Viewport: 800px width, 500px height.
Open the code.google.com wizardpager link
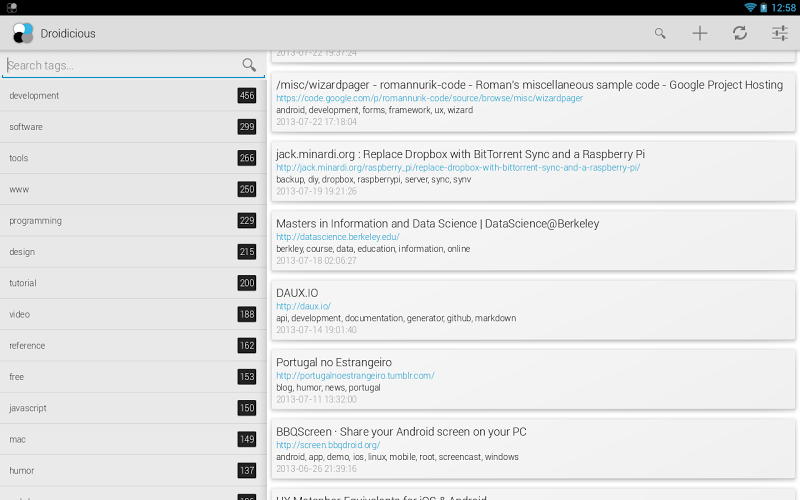tap(429, 98)
